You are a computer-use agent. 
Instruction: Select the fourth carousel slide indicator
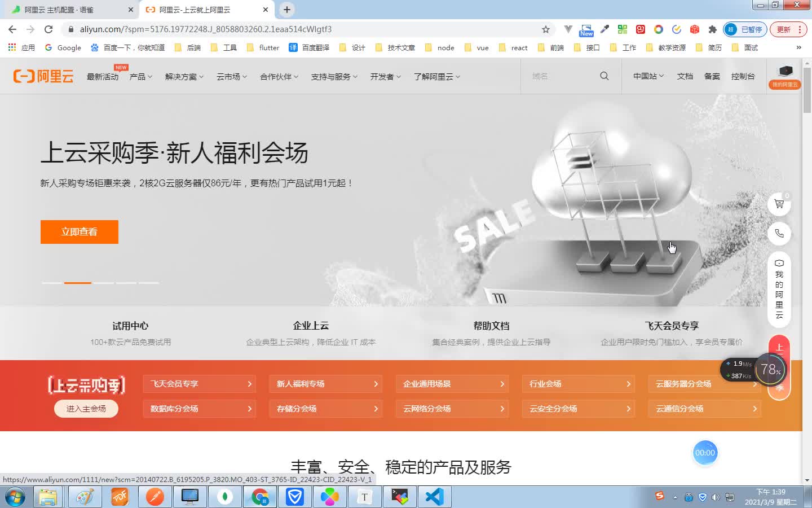click(x=126, y=283)
